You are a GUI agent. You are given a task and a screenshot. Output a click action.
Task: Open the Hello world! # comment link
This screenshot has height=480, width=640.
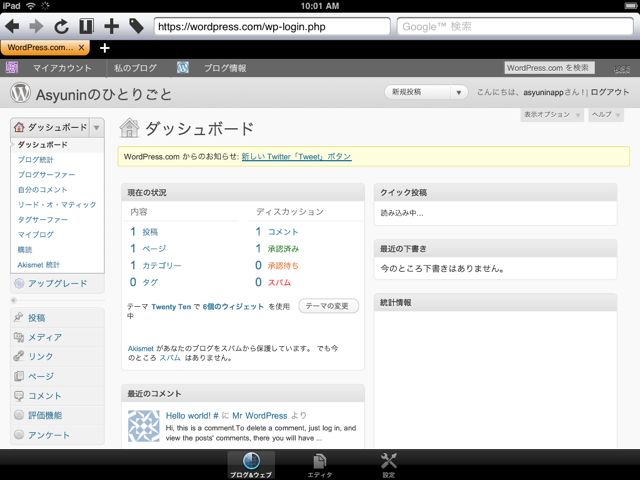coord(192,416)
